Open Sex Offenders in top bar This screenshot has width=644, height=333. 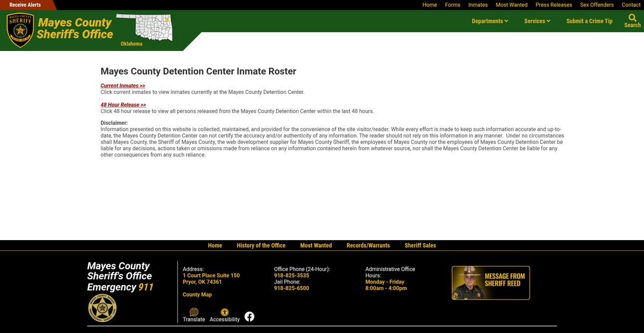tap(597, 5)
